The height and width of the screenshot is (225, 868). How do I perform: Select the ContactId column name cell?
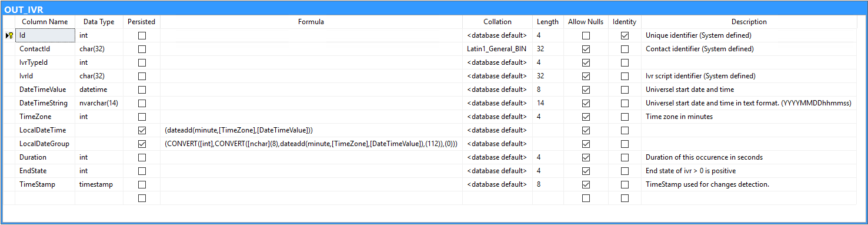point(45,49)
